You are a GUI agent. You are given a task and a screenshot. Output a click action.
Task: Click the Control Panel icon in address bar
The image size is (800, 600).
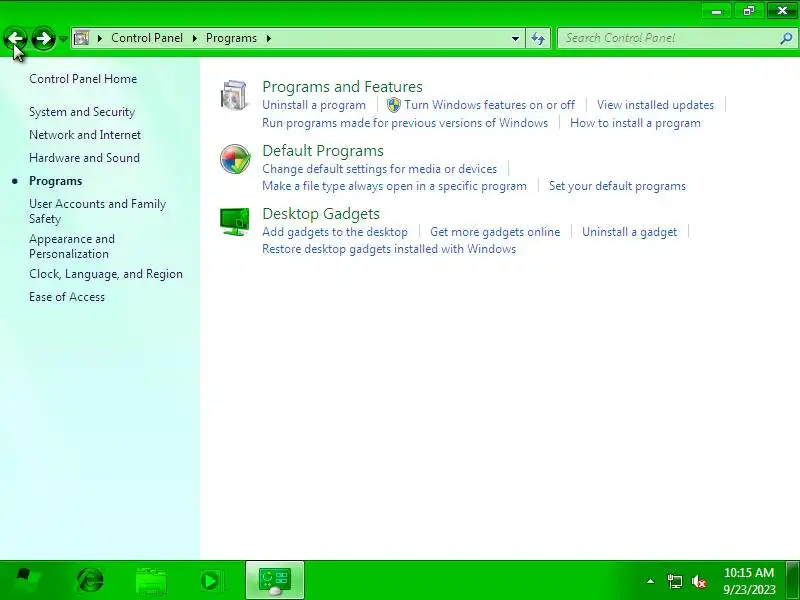(81, 38)
